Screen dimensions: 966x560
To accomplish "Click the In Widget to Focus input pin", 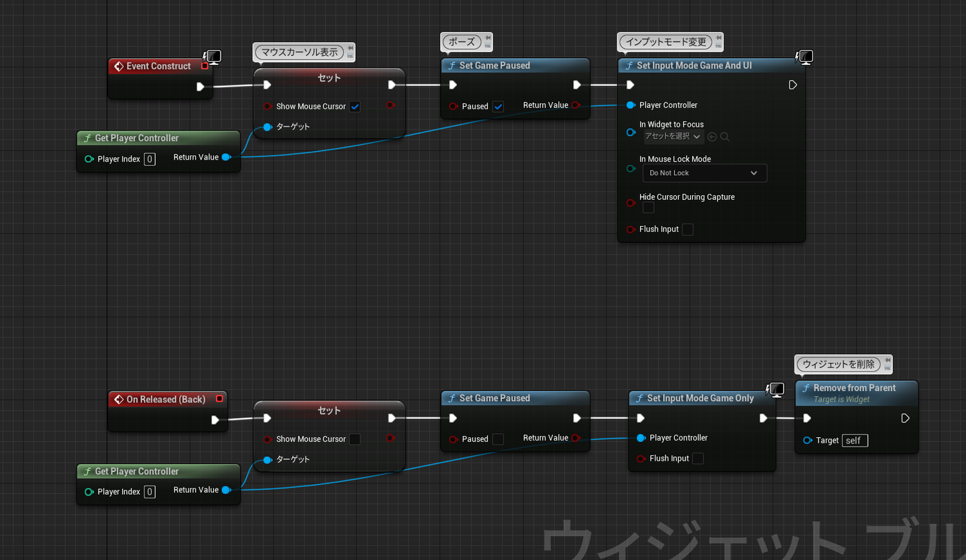I will (x=631, y=132).
